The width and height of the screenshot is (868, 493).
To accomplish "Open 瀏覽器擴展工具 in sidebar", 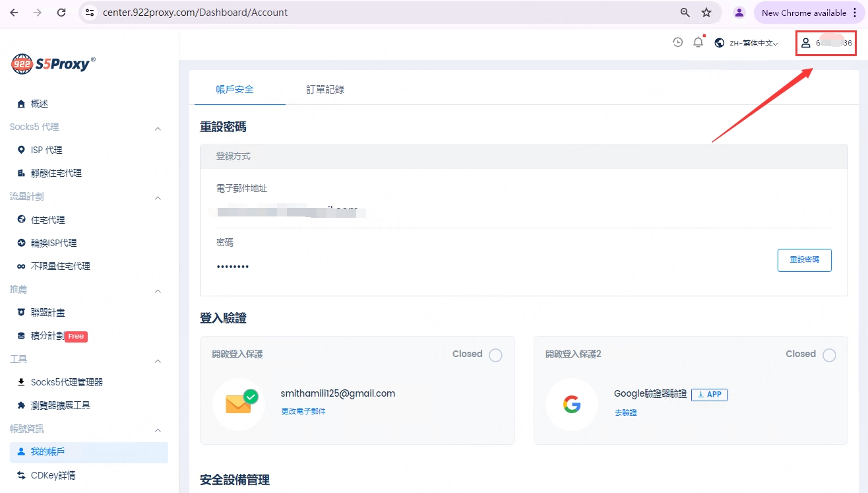I will coord(60,405).
